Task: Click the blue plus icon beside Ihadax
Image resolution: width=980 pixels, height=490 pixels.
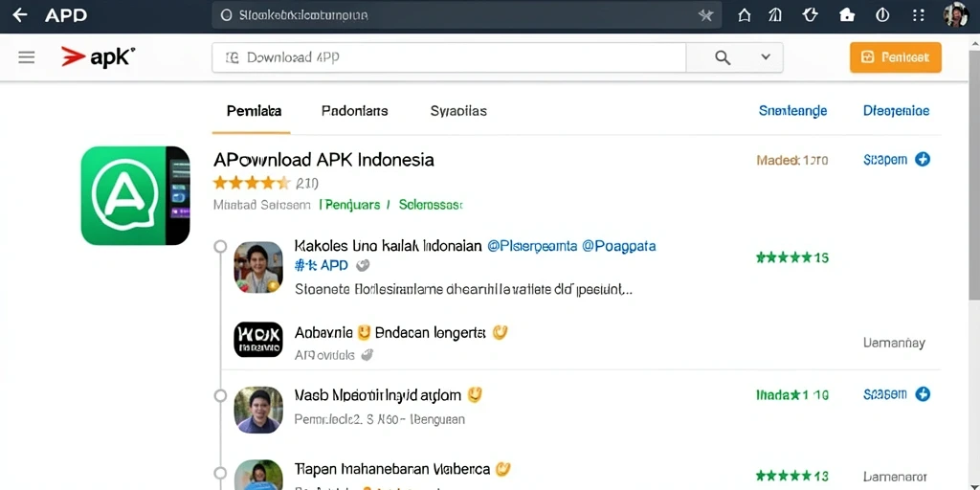Action: (x=923, y=393)
